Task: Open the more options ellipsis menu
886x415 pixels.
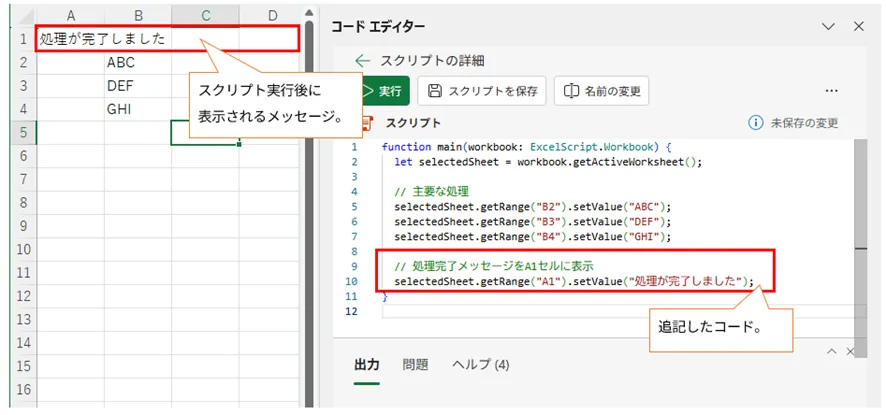Action: coord(831,91)
